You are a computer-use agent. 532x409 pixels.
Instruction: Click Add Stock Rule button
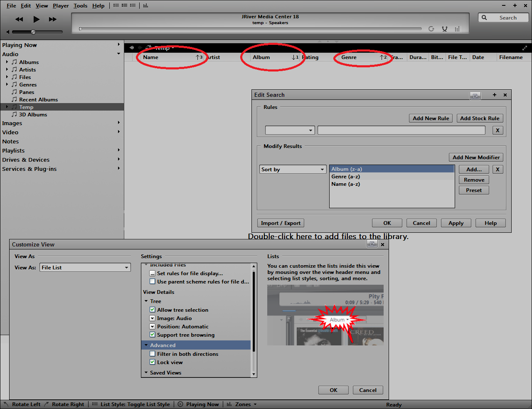[480, 118]
